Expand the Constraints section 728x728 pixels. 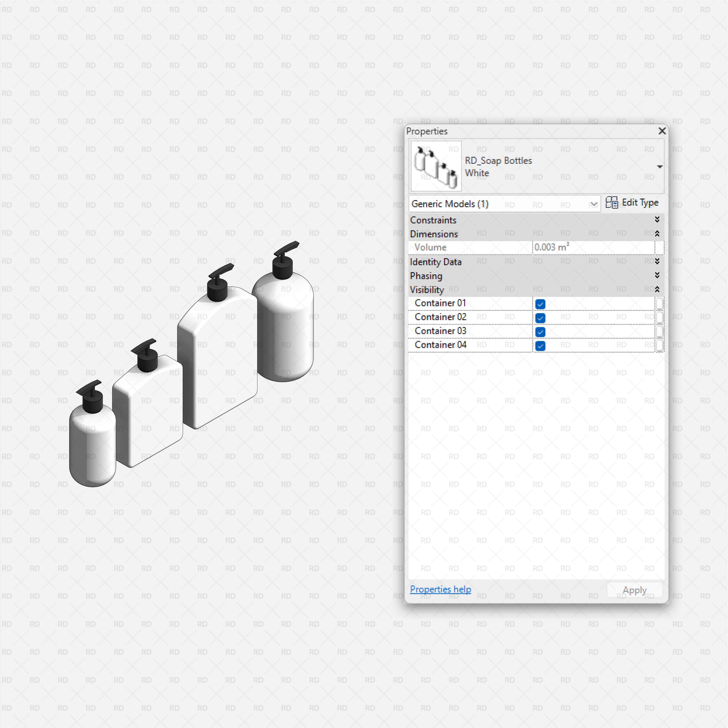coord(657,220)
